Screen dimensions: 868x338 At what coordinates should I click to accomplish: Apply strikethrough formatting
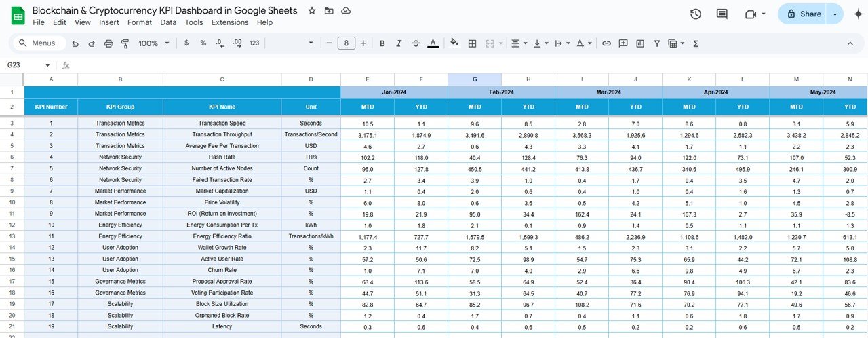pyautogui.click(x=416, y=43)
